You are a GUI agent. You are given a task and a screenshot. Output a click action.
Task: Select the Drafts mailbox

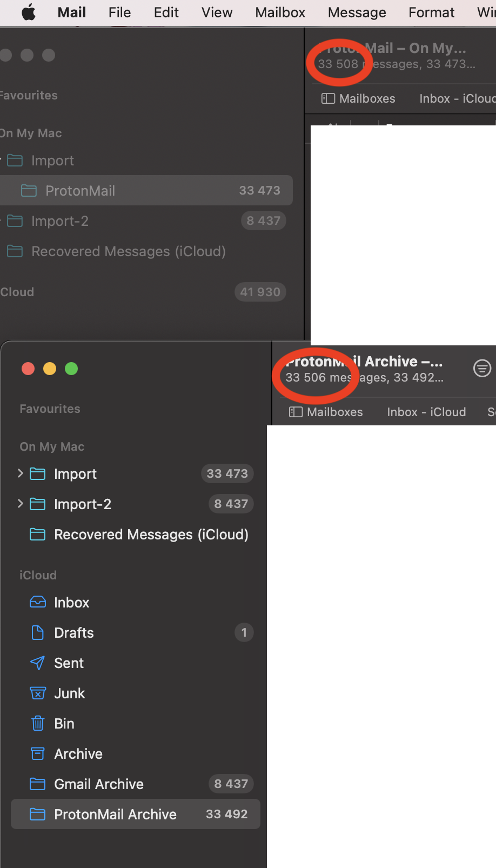[135, 633]
